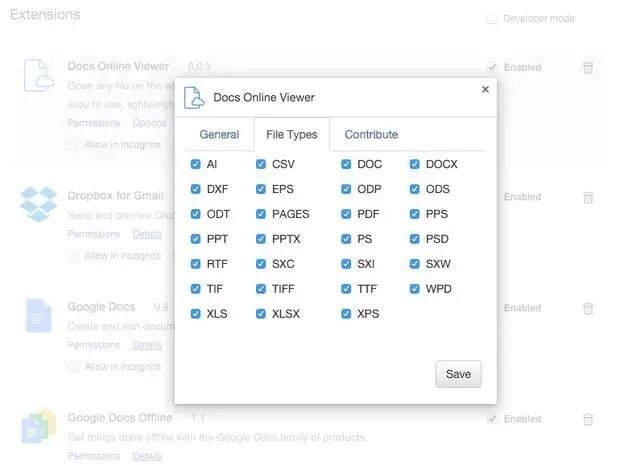Screen dimensions: 620x465
Task: Toggle Allow in incognito for Google Docs
Action: click(x=72, y=367)
